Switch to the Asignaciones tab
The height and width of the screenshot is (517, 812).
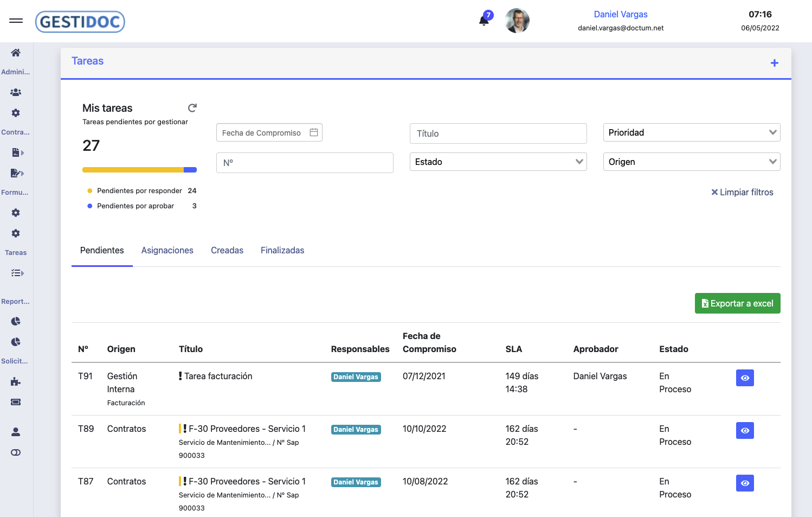tap(167, 250)
